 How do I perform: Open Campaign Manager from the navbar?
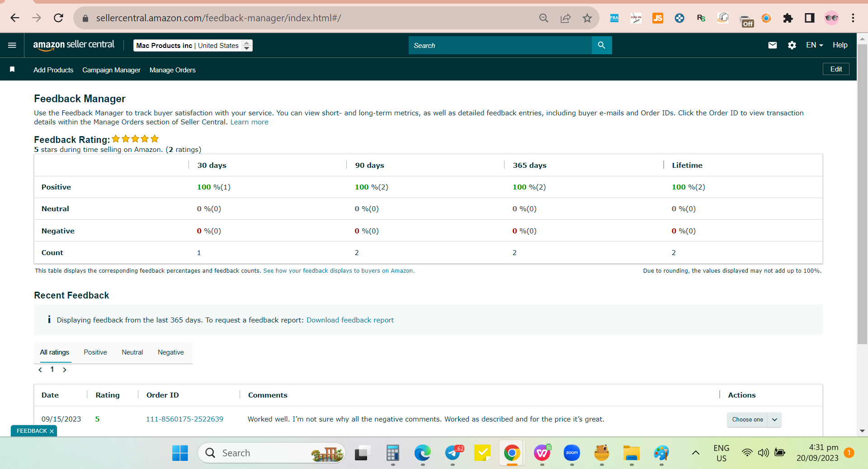click(111, 70)
